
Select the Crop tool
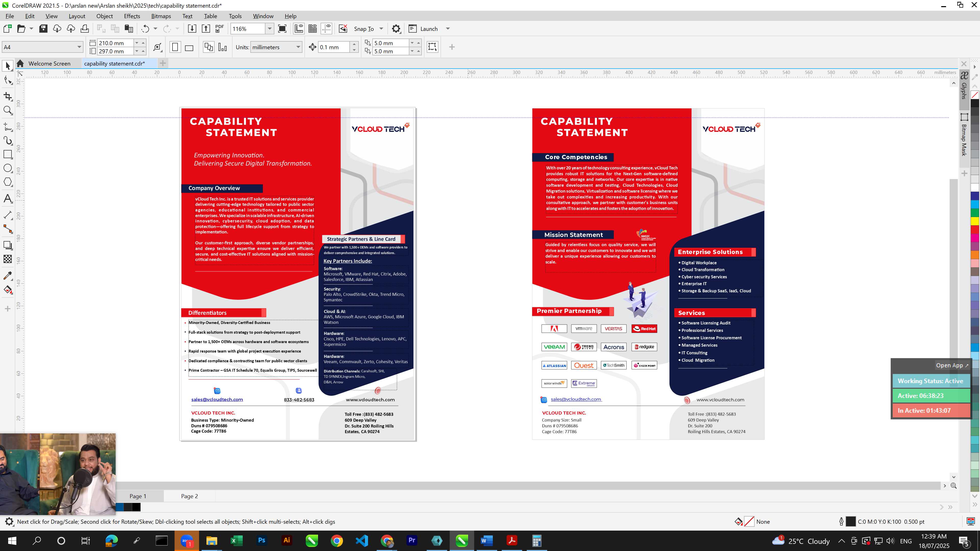pyautogui.click(x=8, y=96)
